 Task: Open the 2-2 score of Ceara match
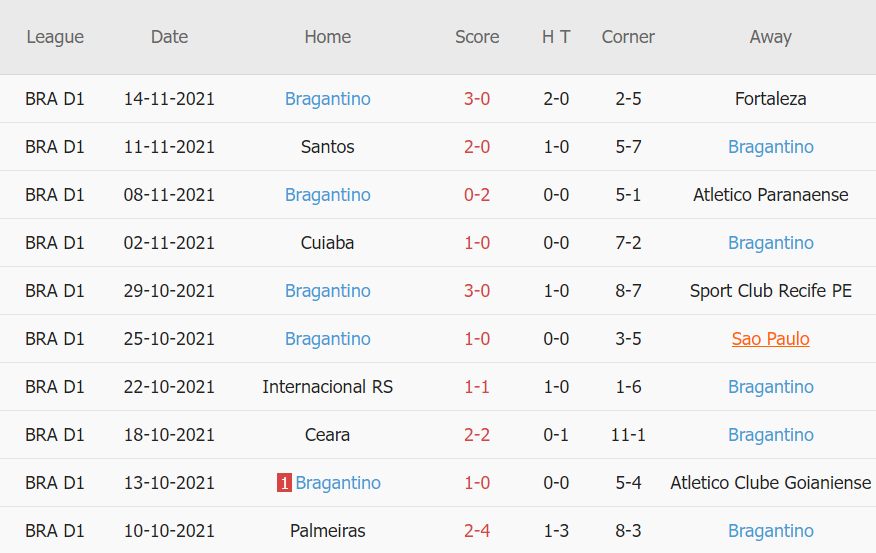pos(477,435)
